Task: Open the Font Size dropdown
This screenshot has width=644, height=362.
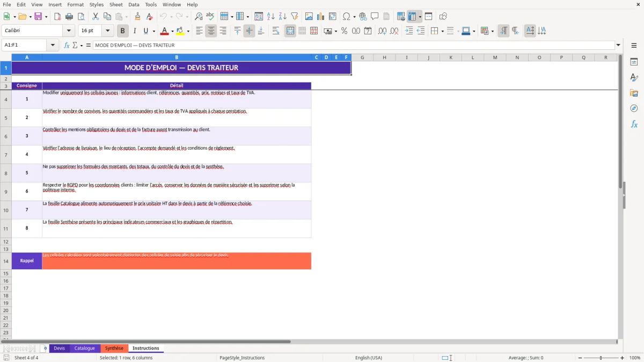Action: (107, 31)
